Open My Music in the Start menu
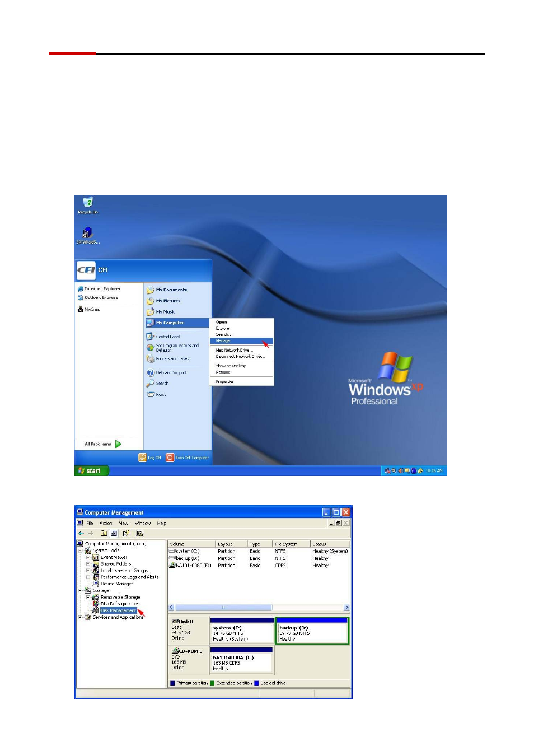 click(x=161, y=312)
